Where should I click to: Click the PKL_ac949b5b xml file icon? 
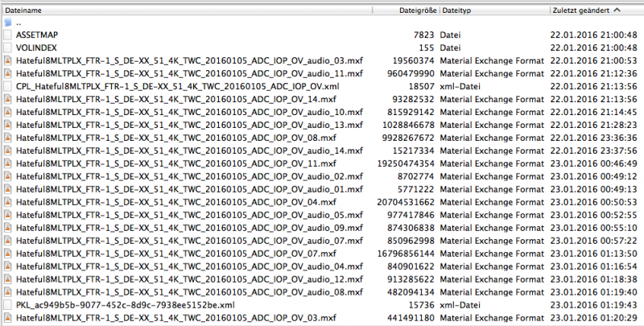click(7, 305)
